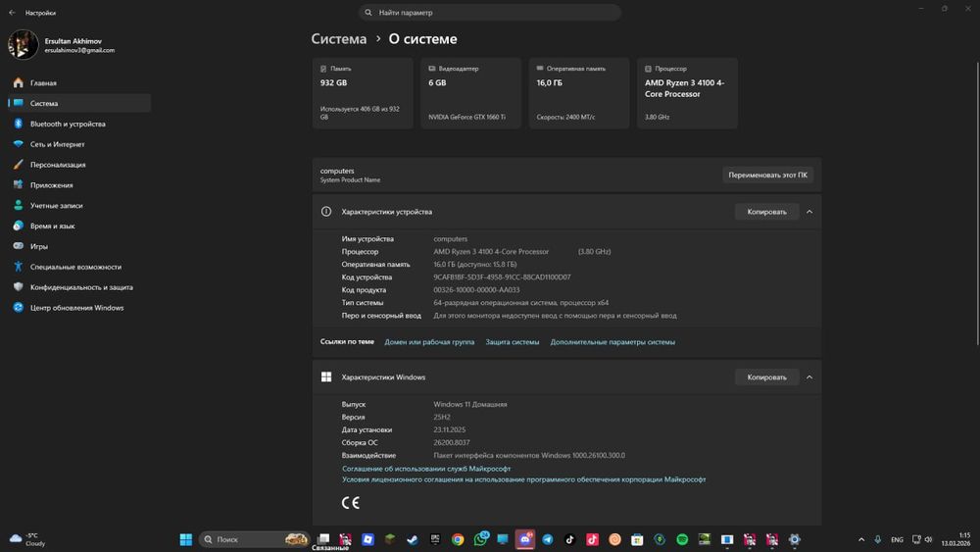Click the taskbar Поиск search box

click(x=255, y=539)
